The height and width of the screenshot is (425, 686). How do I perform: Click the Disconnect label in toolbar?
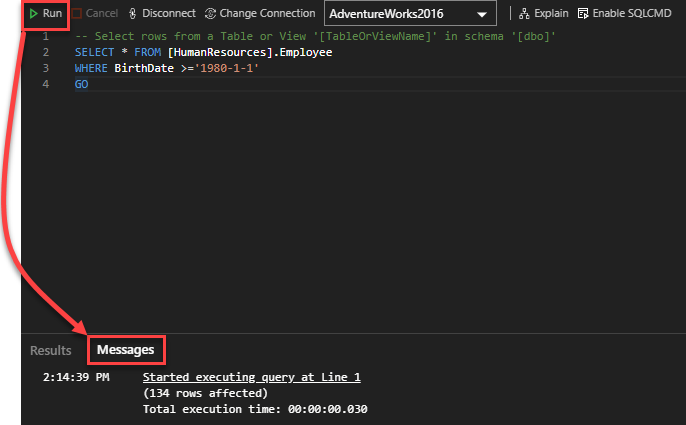169,14
